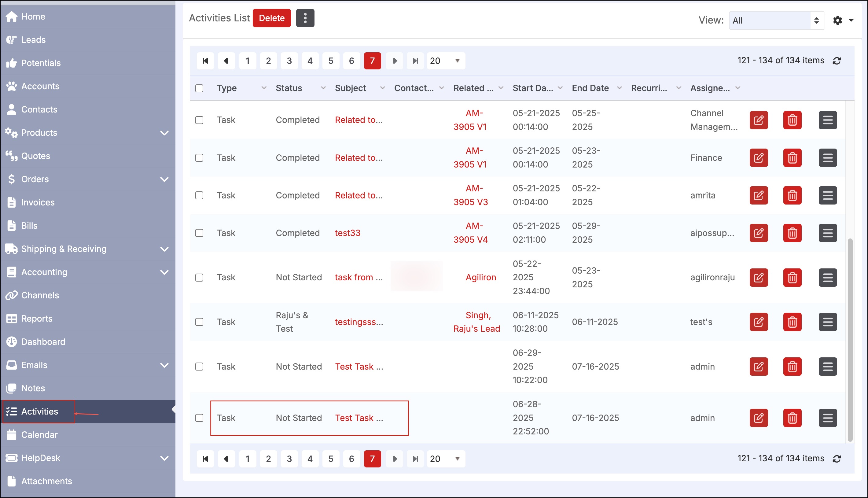
Task: Select Activities in the sidebar
Action: click(x=39, y=411)
